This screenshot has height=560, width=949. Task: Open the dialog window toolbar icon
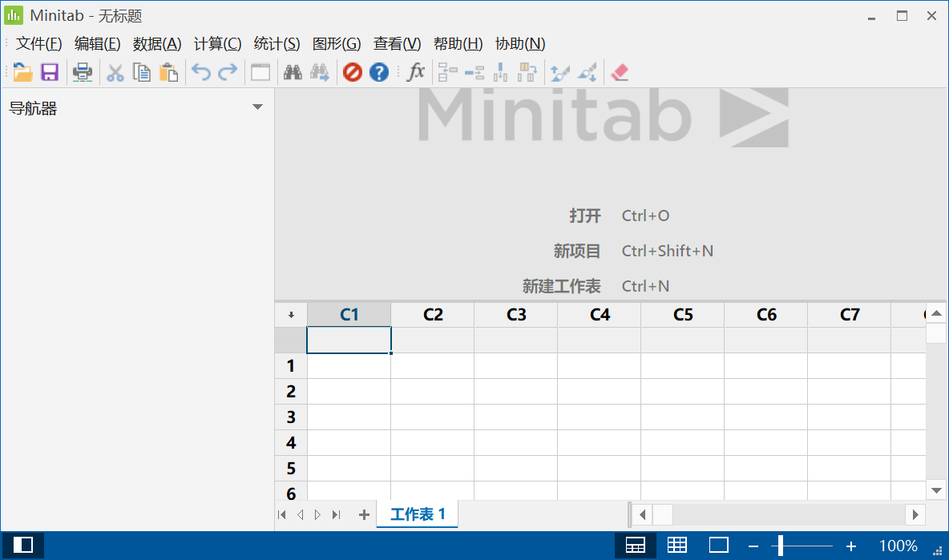tap(260, 73)
